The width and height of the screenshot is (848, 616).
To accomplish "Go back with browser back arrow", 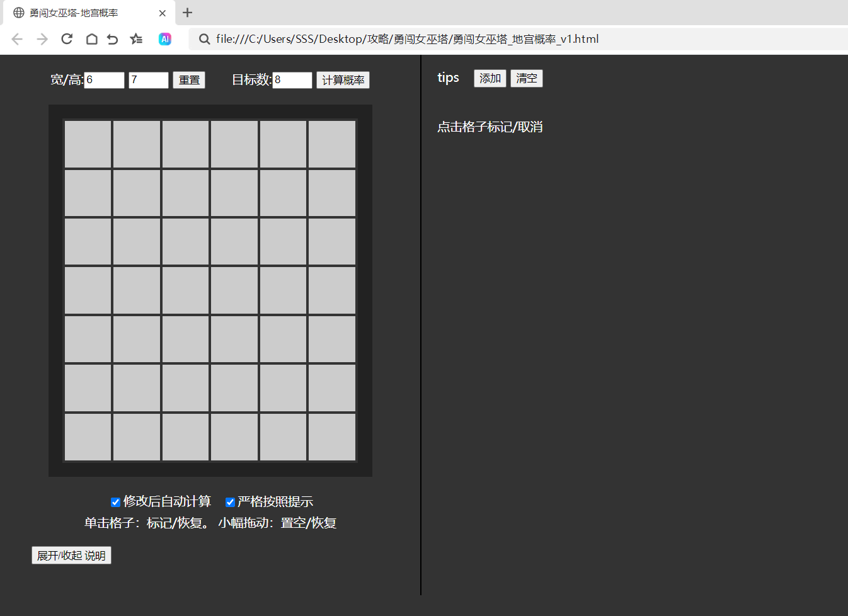I will tap(17, 39).
